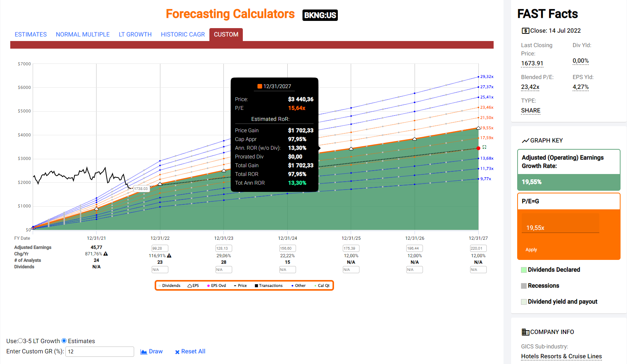Open the Hotels Resorts & Cruise Lines link
The width and height of the screenshot is (627, 364).
click(561, 356)
